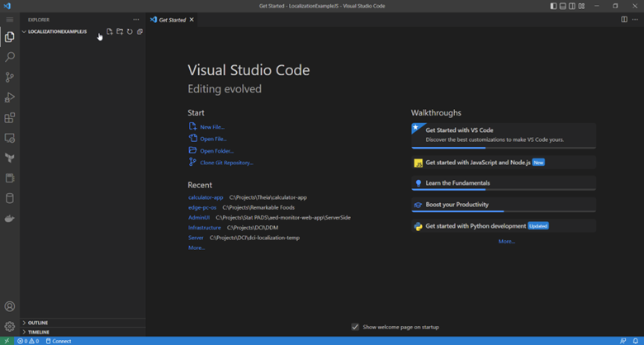Open the Search view in activity bar
Viewport: 644px width, 345px height.
tap(9, 57)
